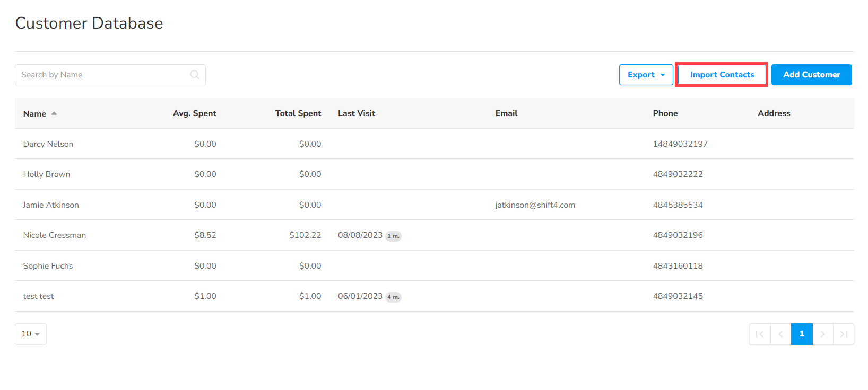Open the Darcy Nelson customer row
The image size is (868, 390).
pos(48,144)
